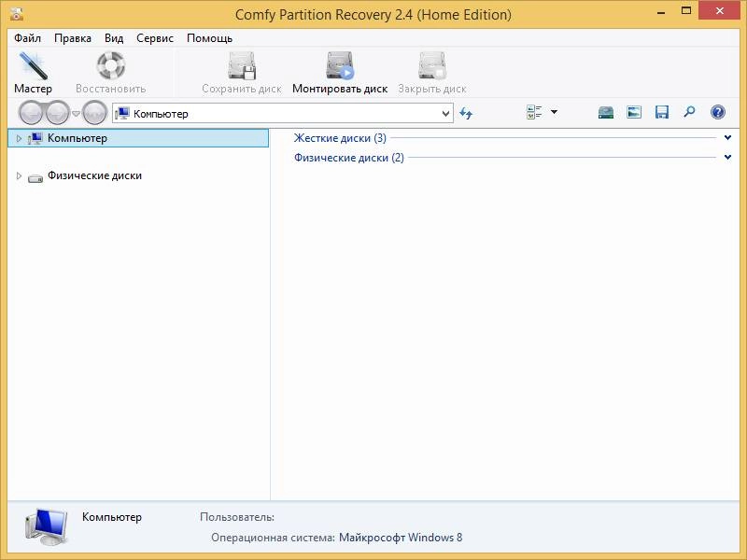The width and height of the screenshot is (747, 560).
Task: Open the Вид menu
Action: (x=114, y=38)
